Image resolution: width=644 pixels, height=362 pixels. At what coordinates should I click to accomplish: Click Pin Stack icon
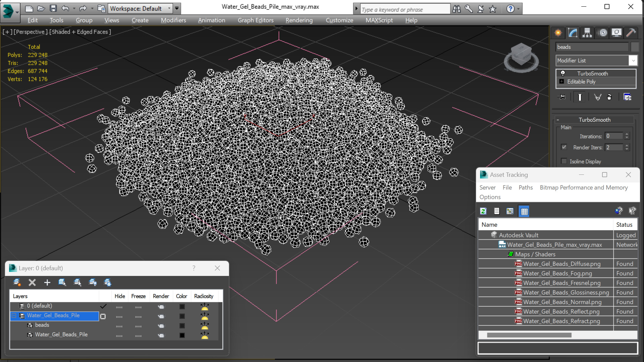pyautogui.click(x=562, y=97)
